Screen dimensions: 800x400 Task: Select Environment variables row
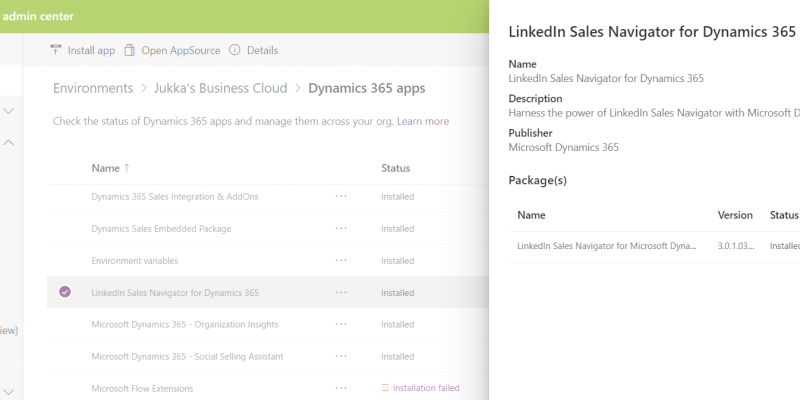(267, 260)
